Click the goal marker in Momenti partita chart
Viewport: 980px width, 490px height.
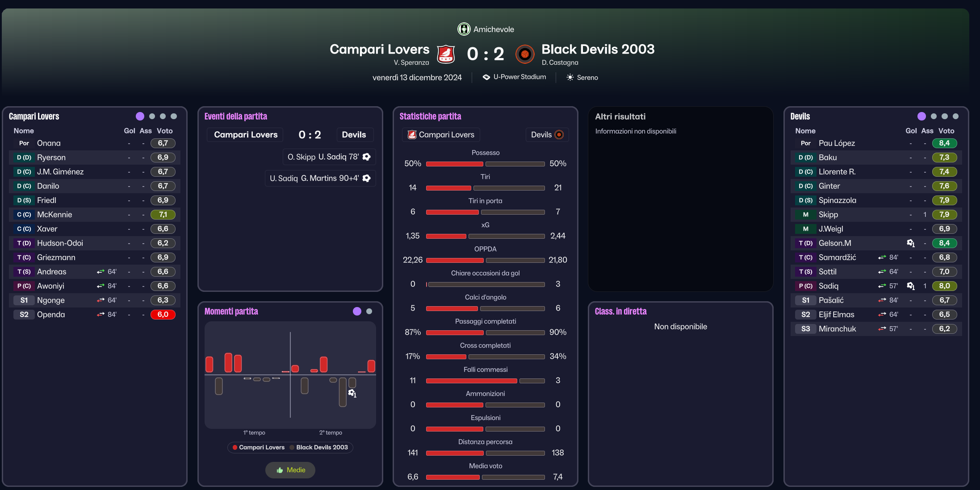[x=352, y=393]
